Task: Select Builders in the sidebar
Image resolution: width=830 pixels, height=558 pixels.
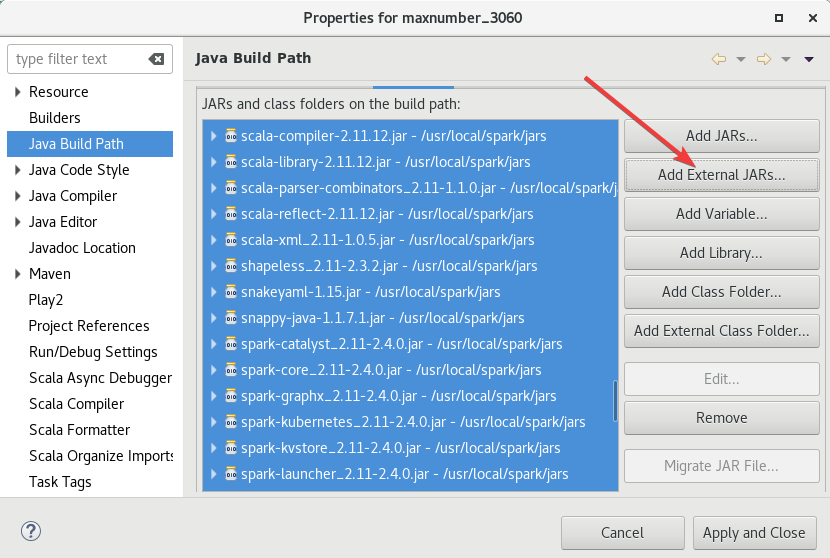Action: click(55, 118)
